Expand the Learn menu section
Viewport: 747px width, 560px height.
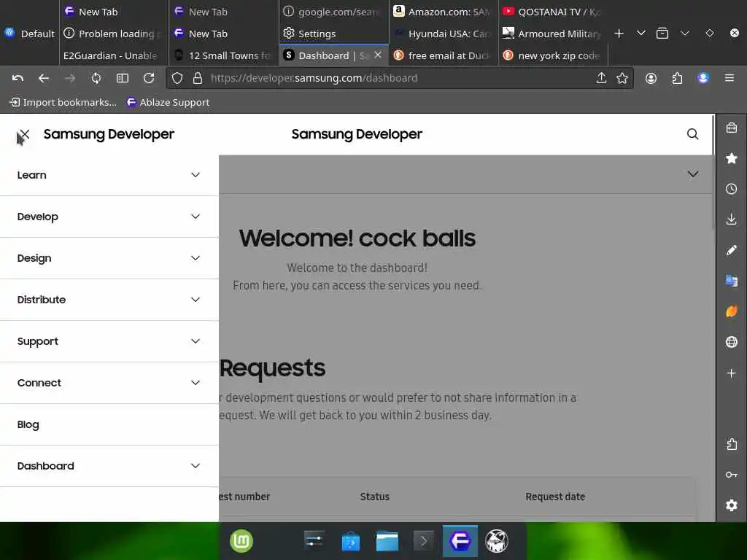point(109,175)
